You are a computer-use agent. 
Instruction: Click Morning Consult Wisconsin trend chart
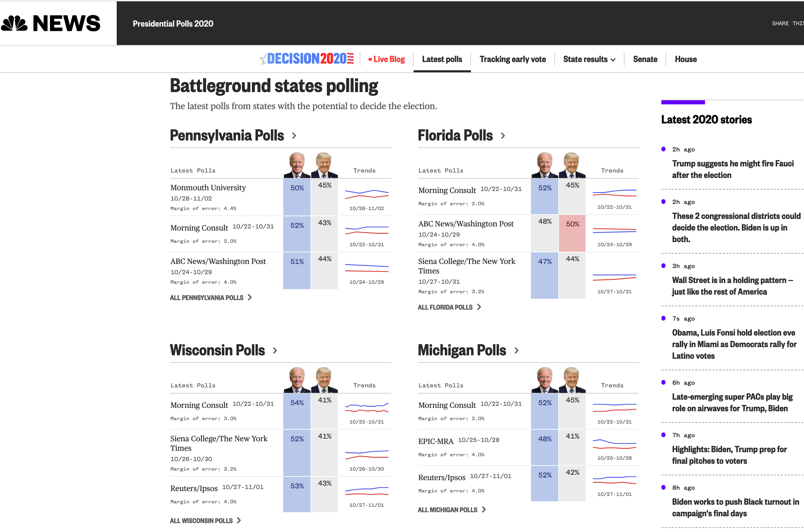coord(367,408)
